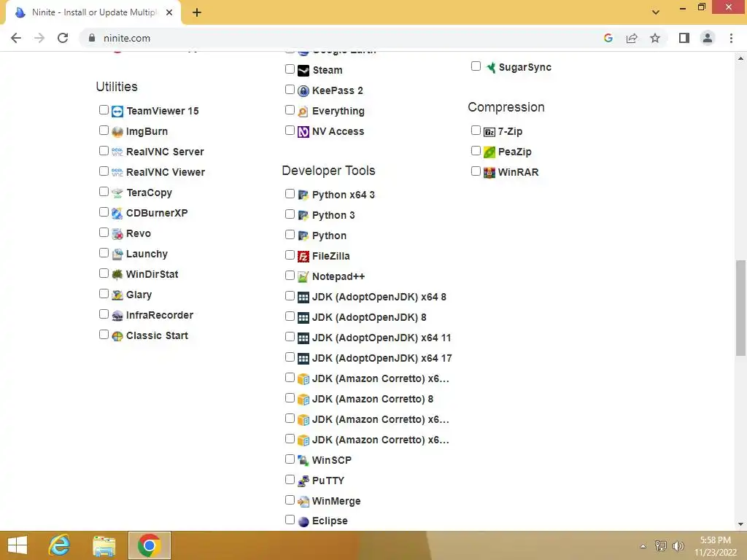The image size is (747, 560).
Task: Click the Eclipse sphere icon
Action: pyautogui.click(x=303, y=522)
